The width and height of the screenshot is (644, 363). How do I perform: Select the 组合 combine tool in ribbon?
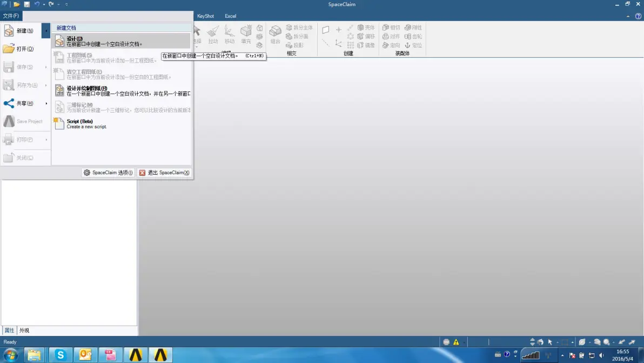coord(275,34)
